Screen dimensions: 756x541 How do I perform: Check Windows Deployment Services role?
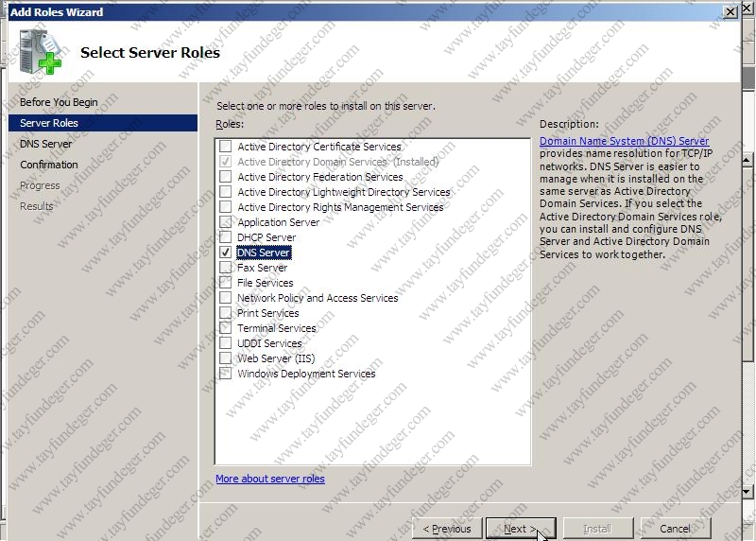click(x=225, y=373)
